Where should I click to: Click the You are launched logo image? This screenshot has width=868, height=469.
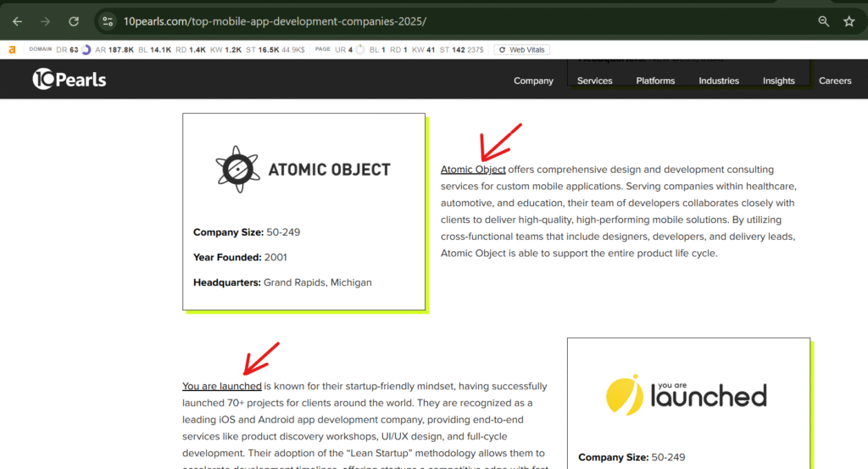click(x=687, y=394)
